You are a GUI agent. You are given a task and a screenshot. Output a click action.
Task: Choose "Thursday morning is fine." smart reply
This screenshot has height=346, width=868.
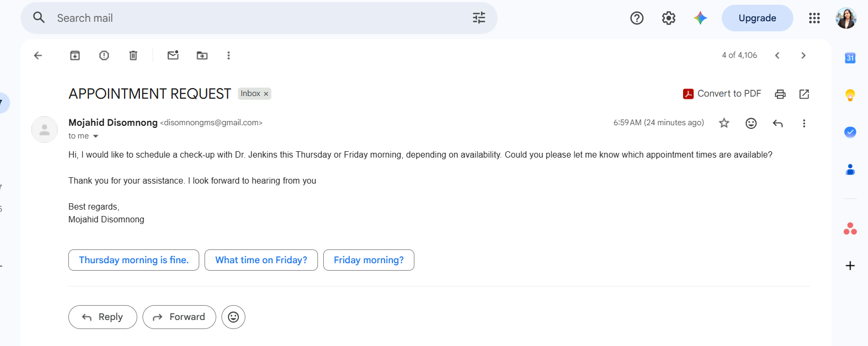pos(134,260)
